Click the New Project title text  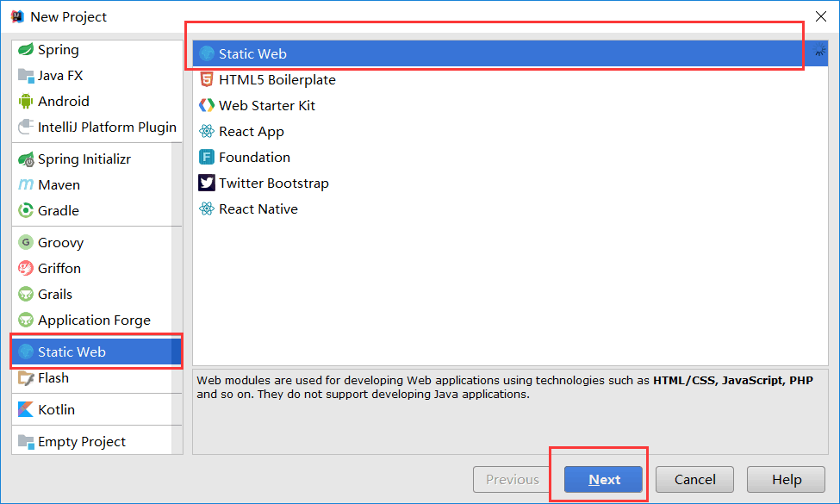(69, 17)
